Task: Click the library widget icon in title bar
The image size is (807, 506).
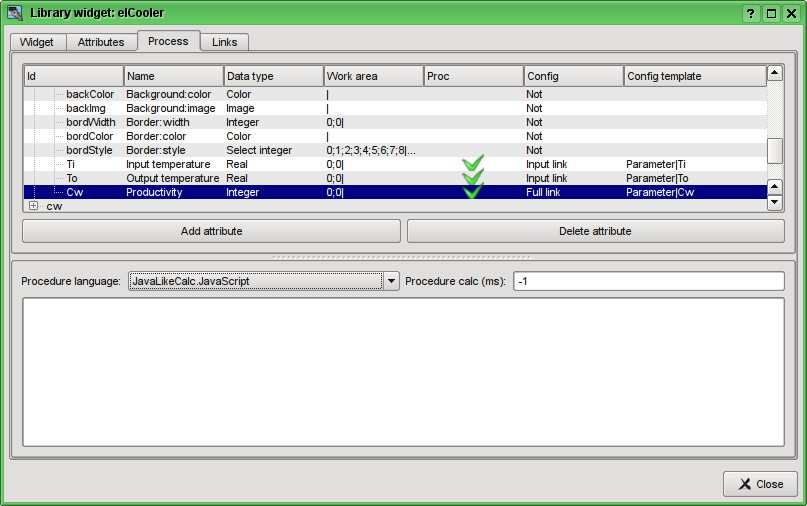Action: coord(15,13)
